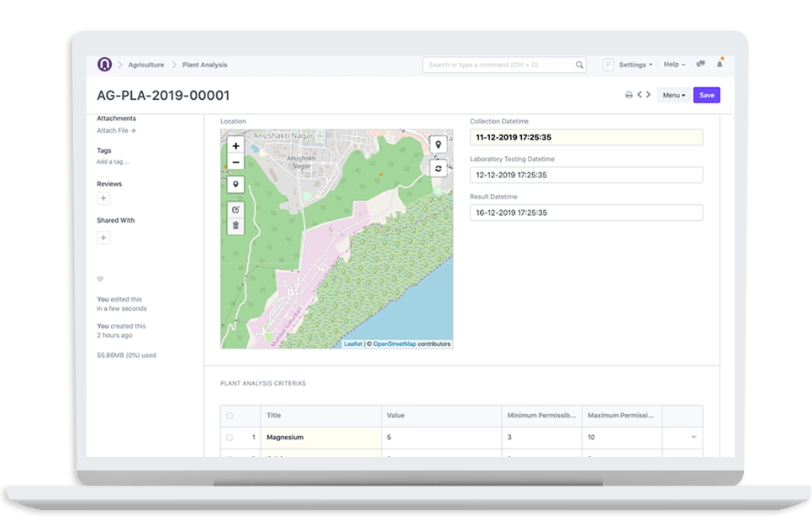Open the OpenStreetMap attribution link
The width and height of the screenshot is (812, 520).
(394, 344)
